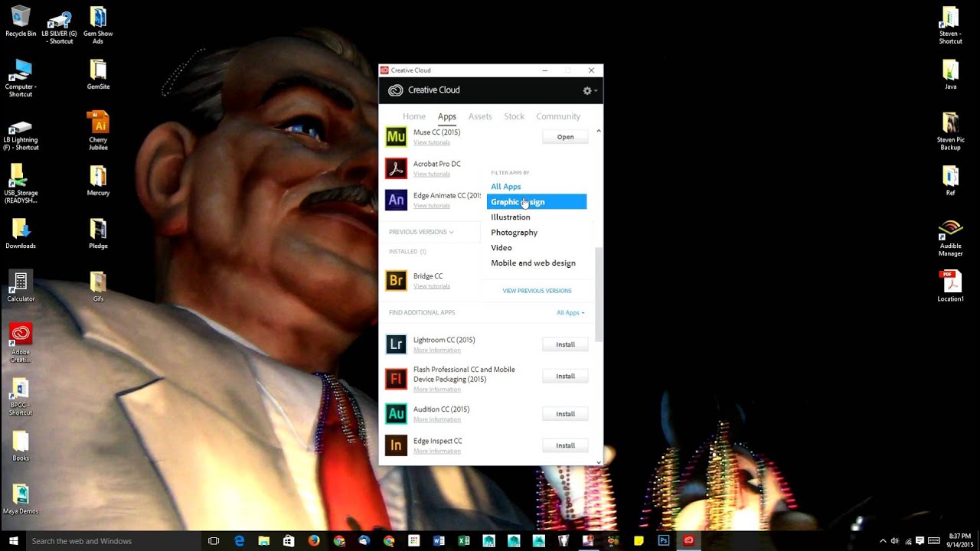Install Edge Inspect CC
This screenshot has width=980, height=551.
coord(565,445)
